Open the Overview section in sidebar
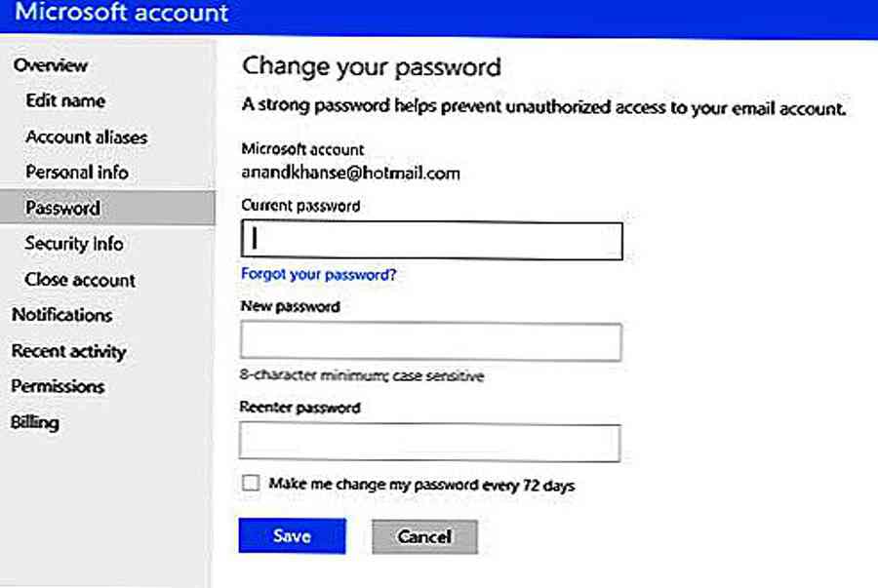This screenshot has height=588, width=878. [50, 65]
